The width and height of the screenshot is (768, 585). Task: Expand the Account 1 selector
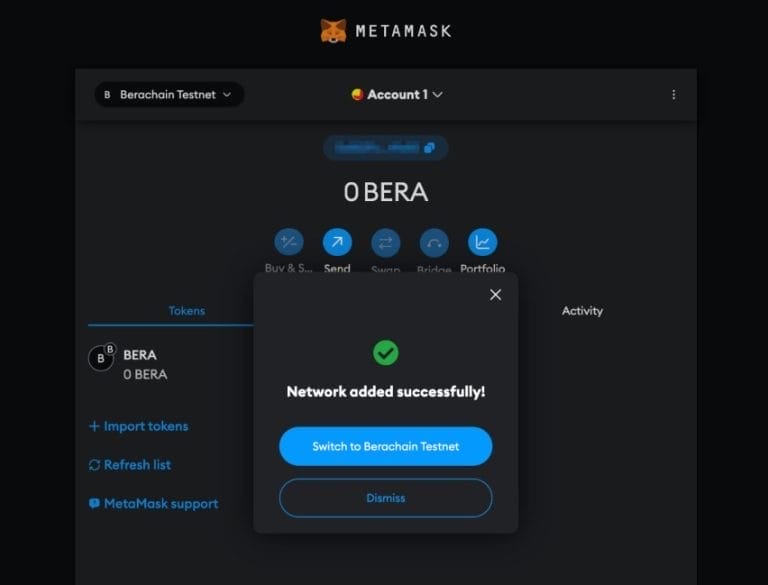tap(397, 95)
